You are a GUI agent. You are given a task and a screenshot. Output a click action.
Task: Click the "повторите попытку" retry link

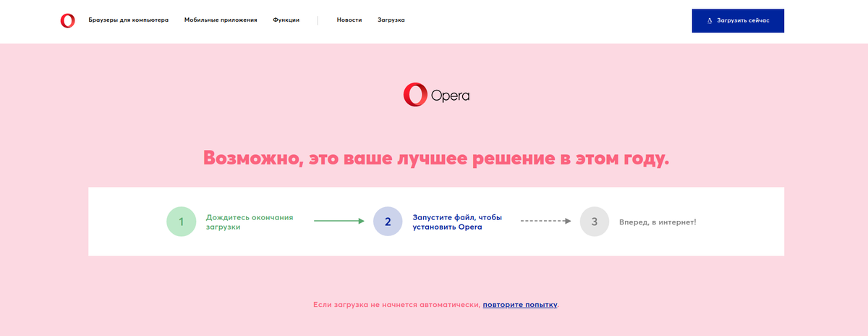pos(520,305)
